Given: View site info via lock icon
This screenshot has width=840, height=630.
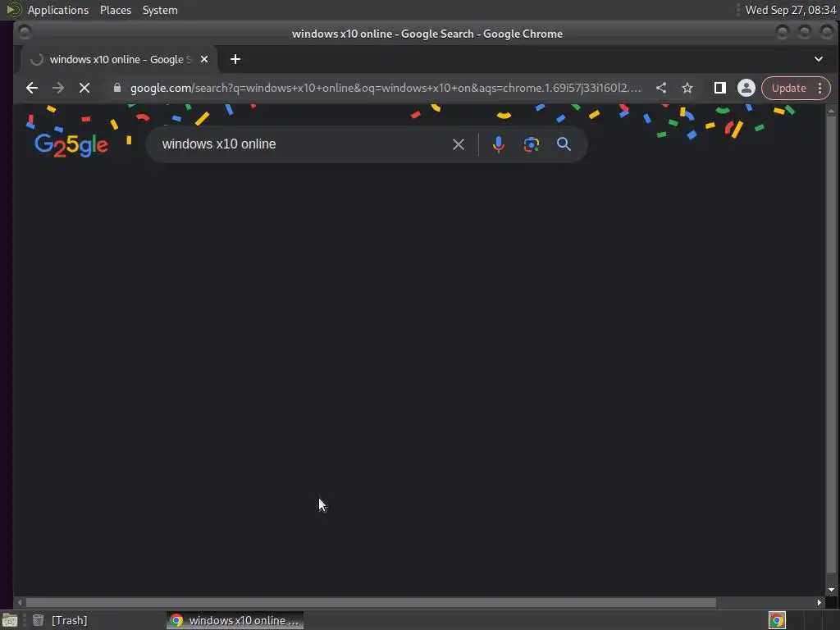Looking at the screenshot, I should [x=117, y=88].
